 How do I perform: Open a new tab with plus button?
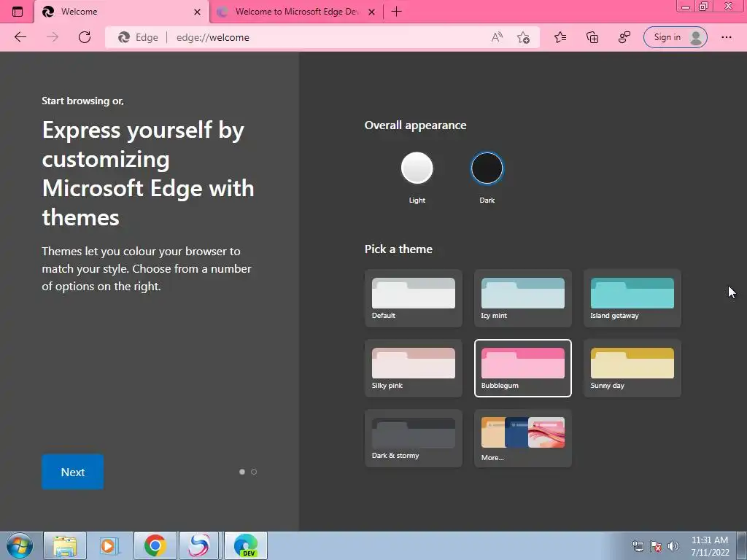(x=396, y=12)
